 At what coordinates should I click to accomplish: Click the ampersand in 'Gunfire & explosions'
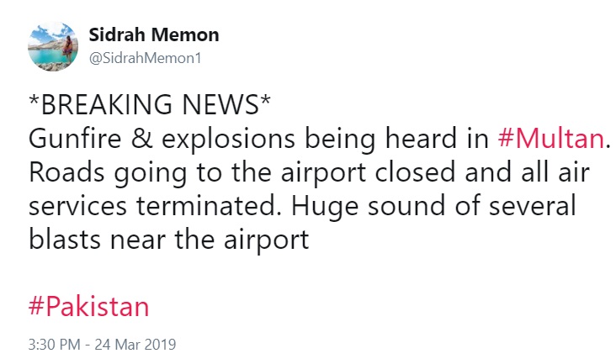coord(141,139)
